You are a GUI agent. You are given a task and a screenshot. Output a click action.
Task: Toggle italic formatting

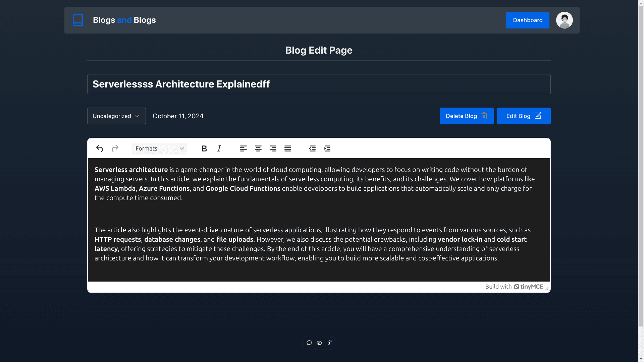[x=219, y=148]
